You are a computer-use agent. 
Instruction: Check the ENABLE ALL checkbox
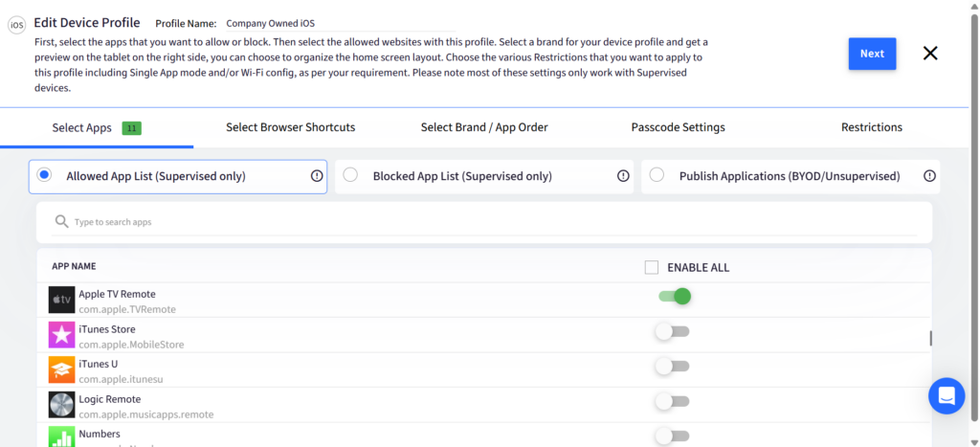pos(651,268)
